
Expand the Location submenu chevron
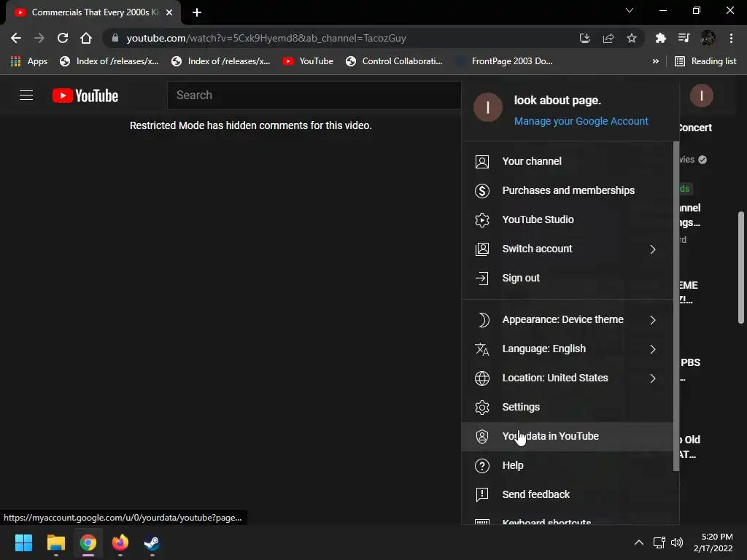point(653,378)
